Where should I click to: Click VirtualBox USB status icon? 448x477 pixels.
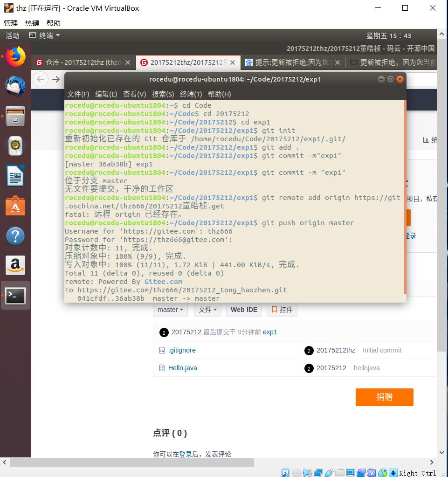(x=329, y=472)
